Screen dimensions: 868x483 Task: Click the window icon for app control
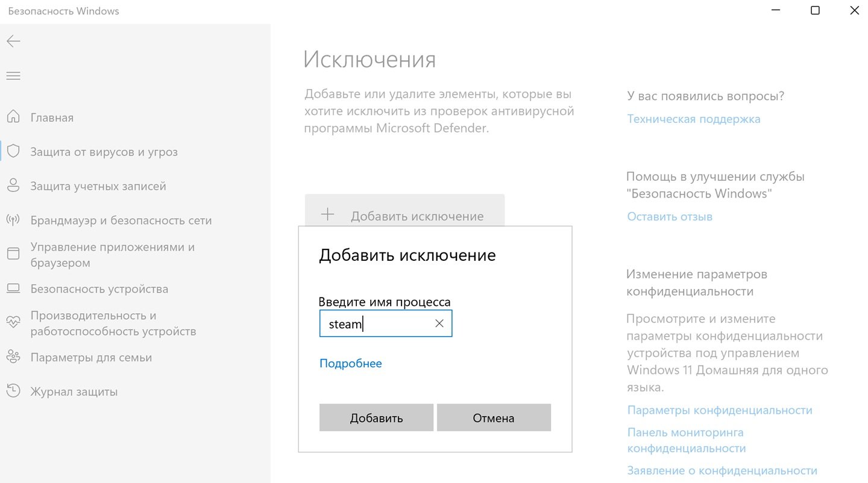(13, 254)
